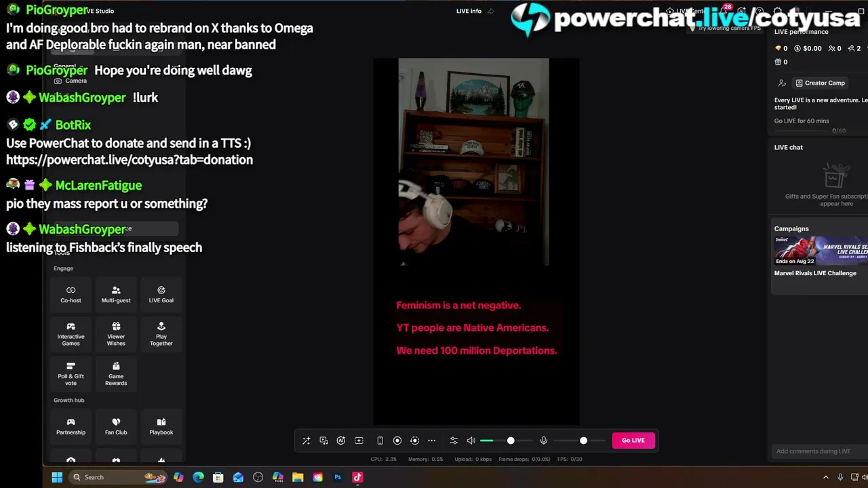
Task: Open File Explorer from the taskbar
Action: (x=298, y=477)
